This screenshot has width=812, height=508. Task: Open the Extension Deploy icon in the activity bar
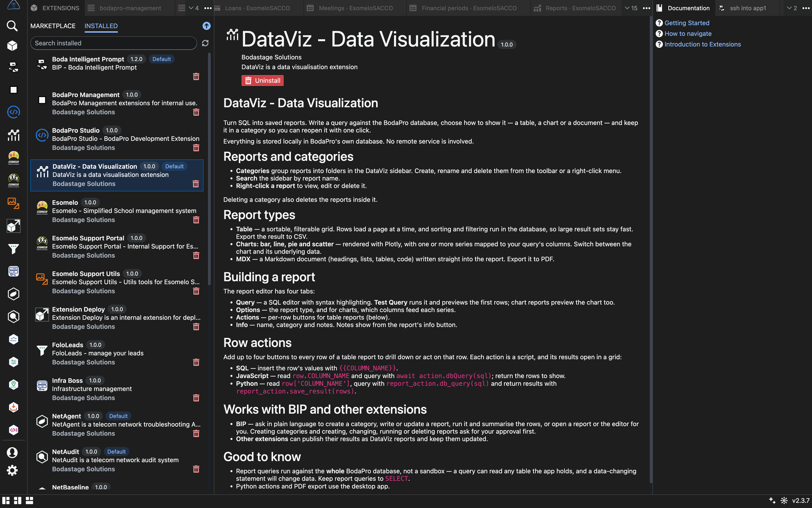[x=13, y=226]
